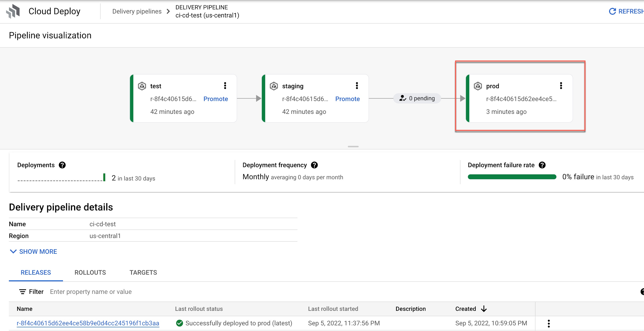
Task: Click the Created column header
Action: point(465,309)
